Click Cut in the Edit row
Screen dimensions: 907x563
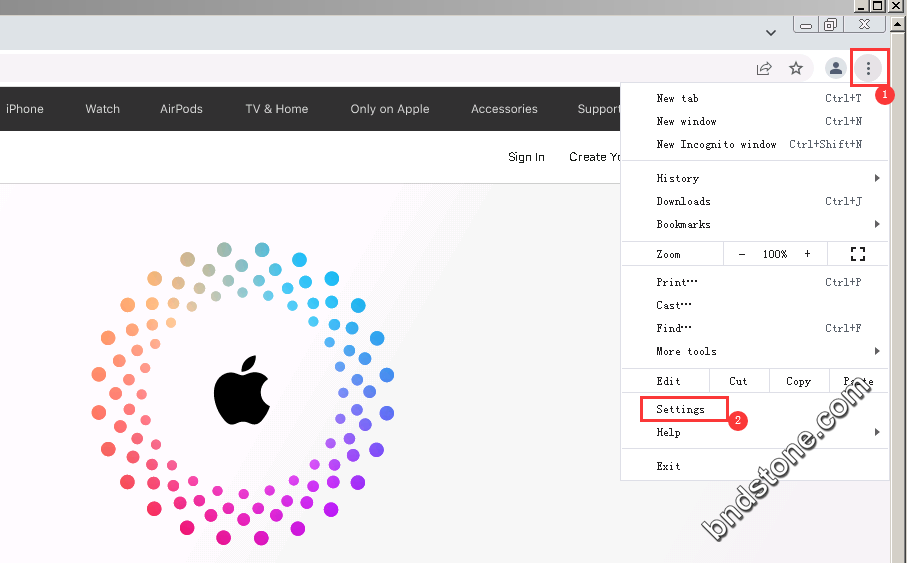pos(739,381)
